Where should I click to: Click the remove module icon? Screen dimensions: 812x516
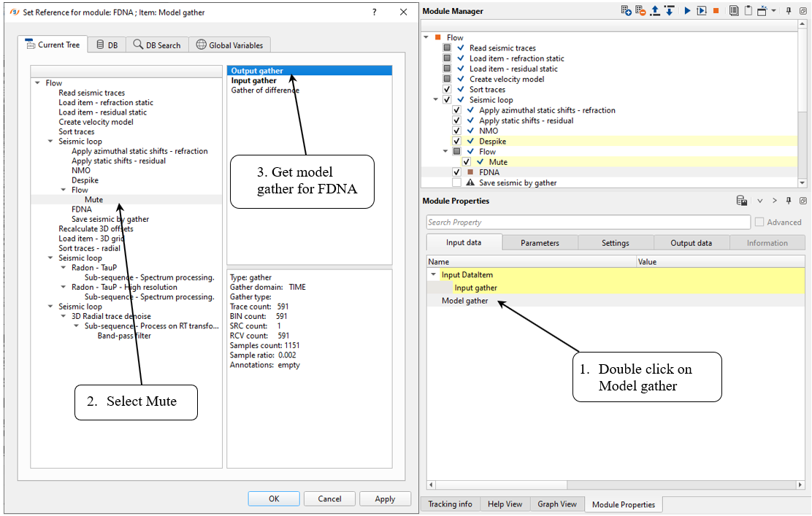click(640, 11)
